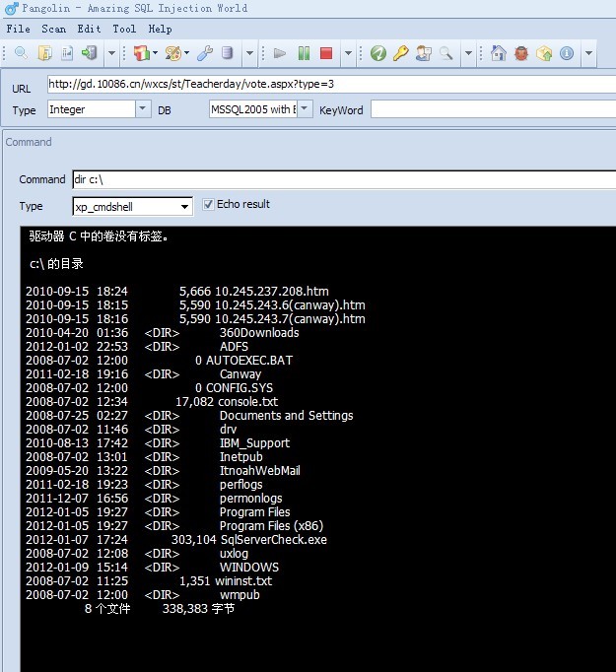This screenshot has height=672, width=616.
Task: Open overflow arrow after gray magnifier icon
Action: (x=468, y=53)
